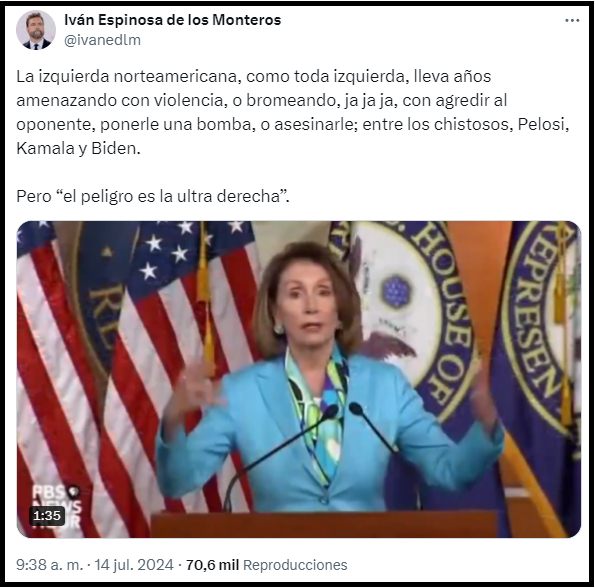
Task: Click the wooden podium in the video
Action: [x=324, y=525]
